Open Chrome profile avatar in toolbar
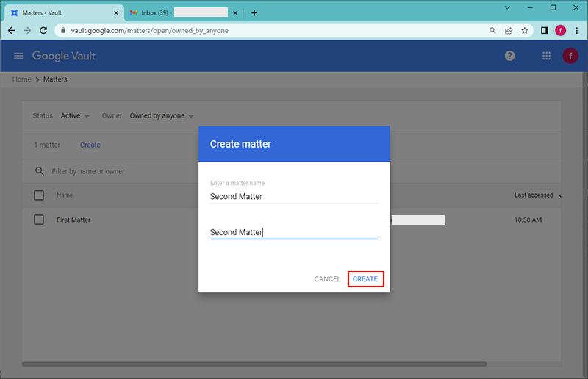 561,30
